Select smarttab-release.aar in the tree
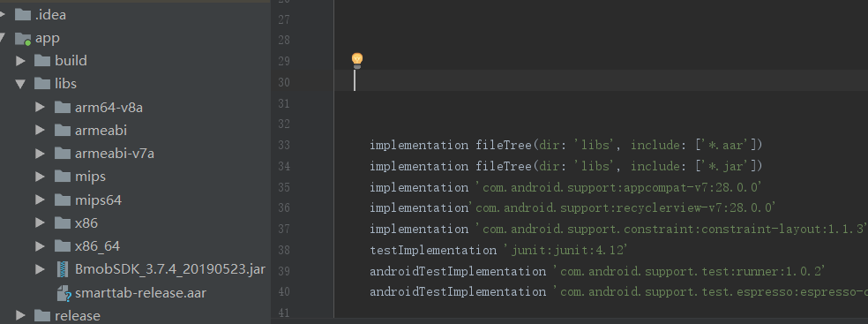The width and height of the screenshot is (868, 324). 140,293
